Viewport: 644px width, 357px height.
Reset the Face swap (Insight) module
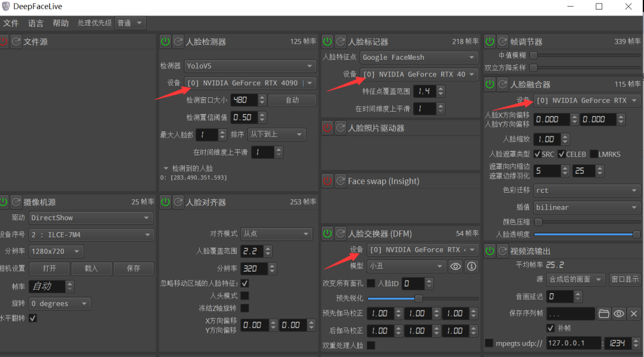340,181
